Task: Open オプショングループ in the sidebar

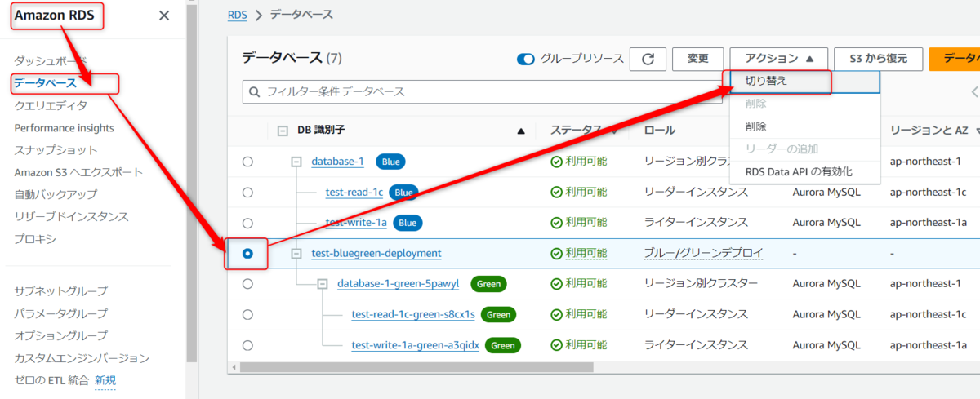Action: coord(60,335)
